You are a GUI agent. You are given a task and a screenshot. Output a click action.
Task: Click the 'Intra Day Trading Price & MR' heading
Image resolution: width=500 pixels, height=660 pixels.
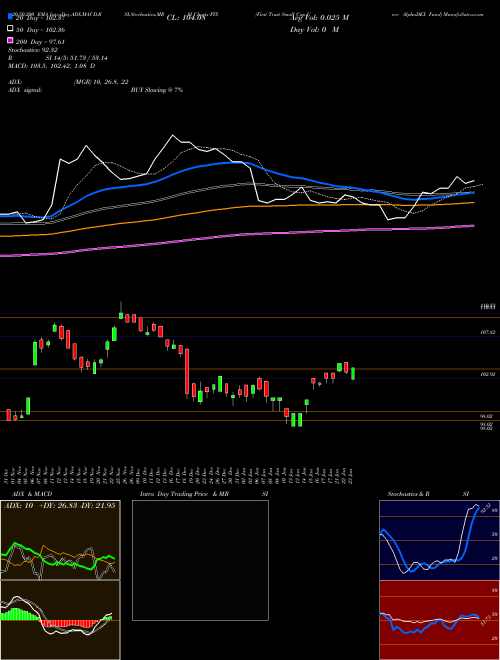[x=184, y=494]
